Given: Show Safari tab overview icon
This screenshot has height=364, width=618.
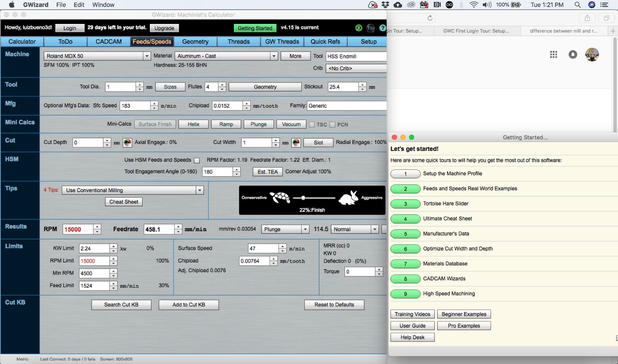Looking at the screenshot, I should tap(606, 18).
